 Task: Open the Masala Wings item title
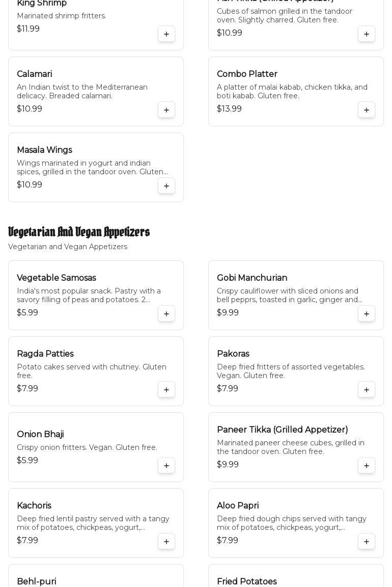[x=44, y=150]
